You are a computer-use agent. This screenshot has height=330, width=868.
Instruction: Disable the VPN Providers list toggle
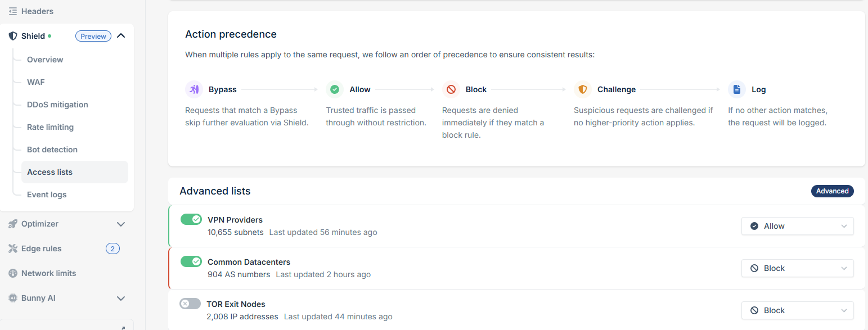tap(191, 219)
